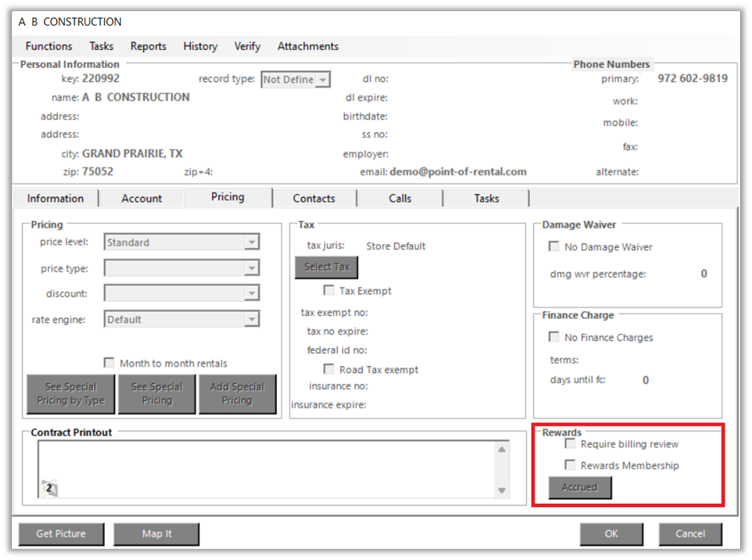Tick the Require billing review checkbox
Screen dimensions: 752x560
pos(571,444)
